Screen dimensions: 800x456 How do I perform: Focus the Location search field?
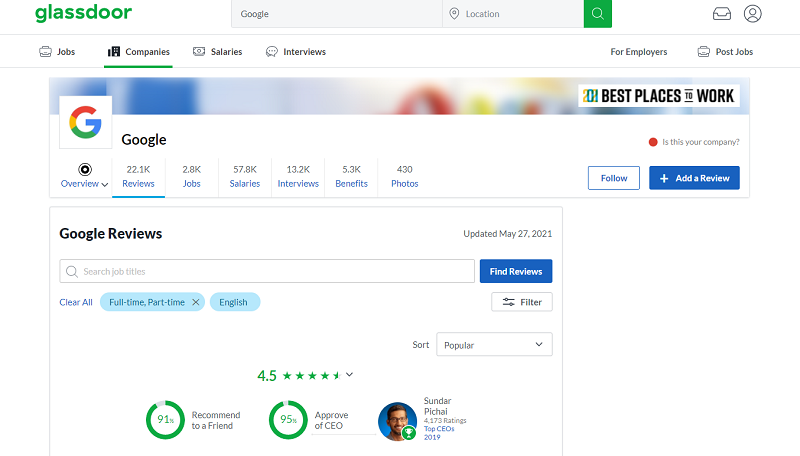point(513,14)
